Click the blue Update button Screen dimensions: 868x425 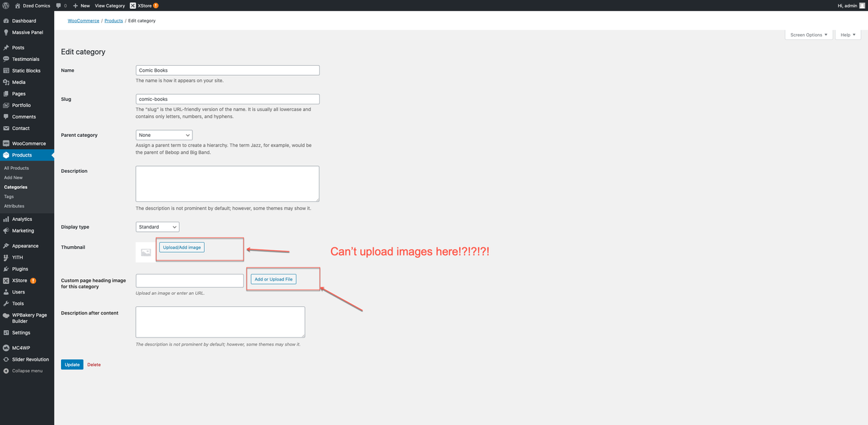72,365
